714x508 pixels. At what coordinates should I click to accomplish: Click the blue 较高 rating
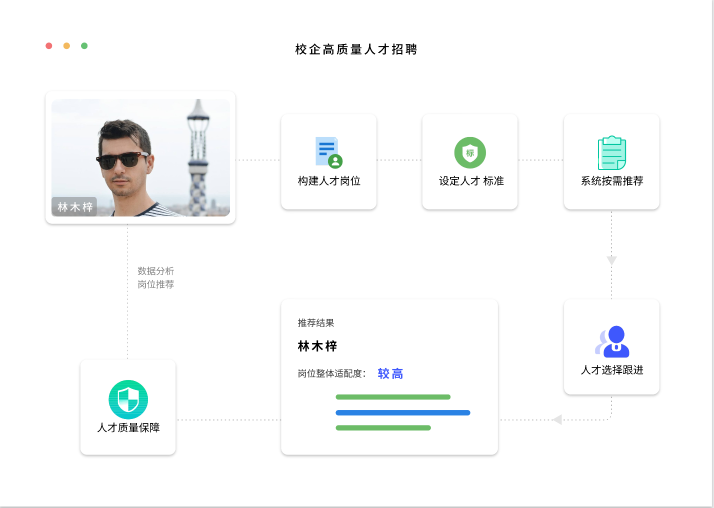390,374
